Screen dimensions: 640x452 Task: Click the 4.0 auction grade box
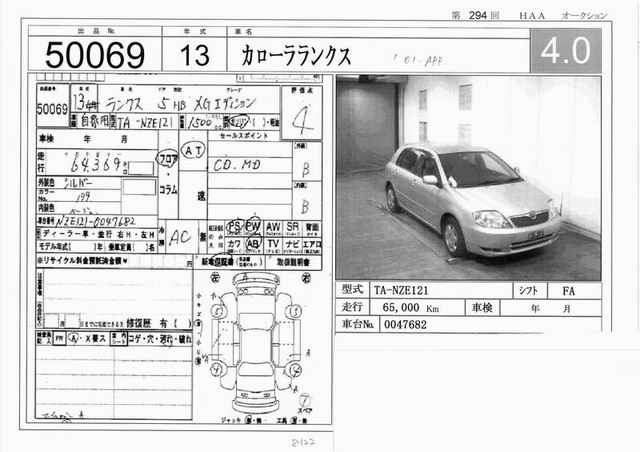click(566, 50)
